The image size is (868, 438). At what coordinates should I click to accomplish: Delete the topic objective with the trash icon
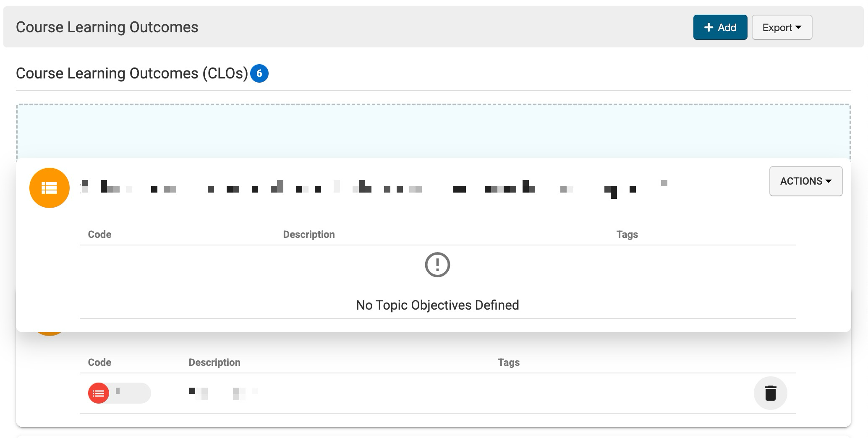[770, 393]
